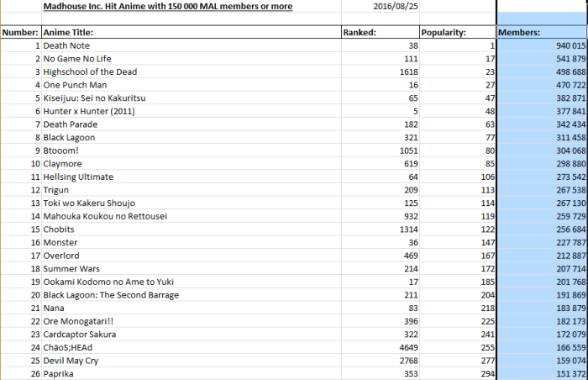Screen dimensions: 588x380
Task: Select row number 26 cell
Action: [21, 374]
